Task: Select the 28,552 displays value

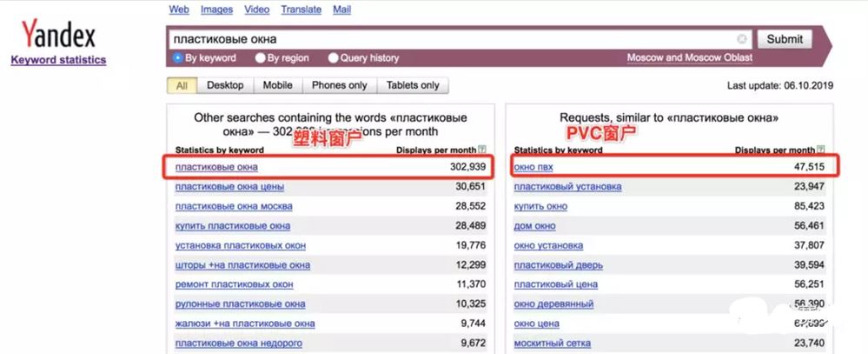Action: tap(469, 206)
